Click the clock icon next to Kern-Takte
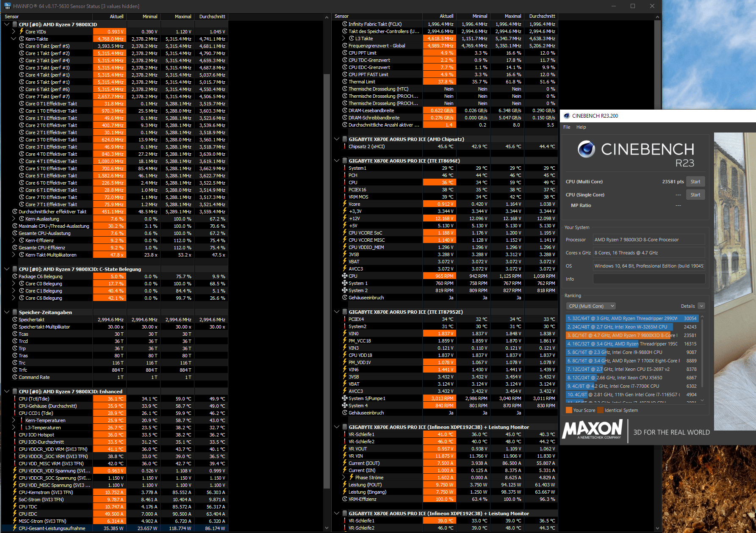 [22, 39]
